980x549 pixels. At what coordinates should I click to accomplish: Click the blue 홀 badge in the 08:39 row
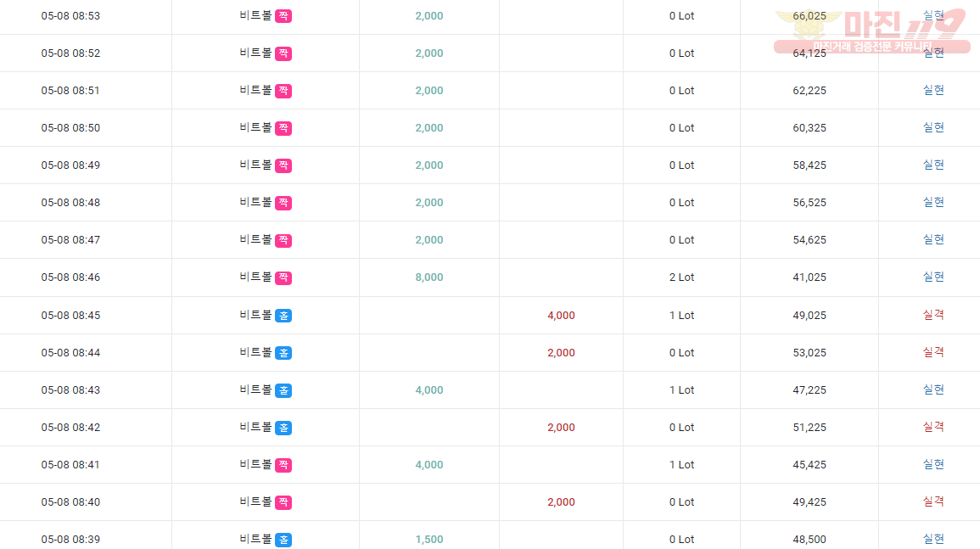(x=283, y=540)
